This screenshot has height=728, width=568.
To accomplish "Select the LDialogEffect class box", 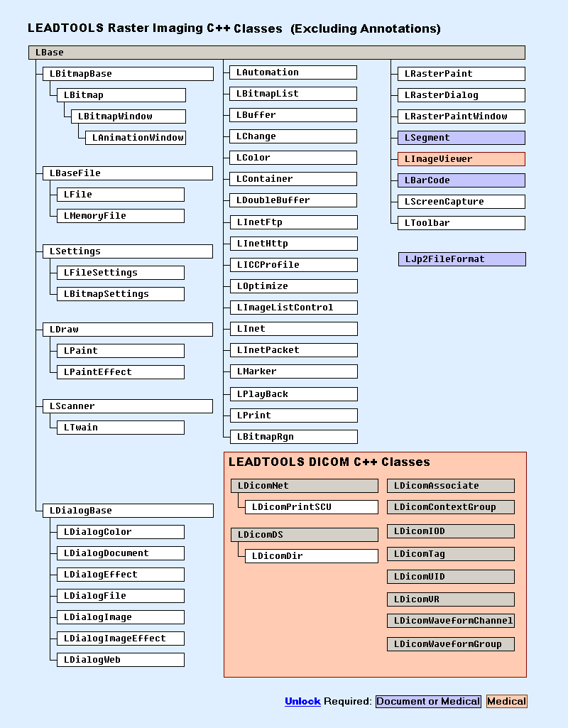I will pos(121,575).
